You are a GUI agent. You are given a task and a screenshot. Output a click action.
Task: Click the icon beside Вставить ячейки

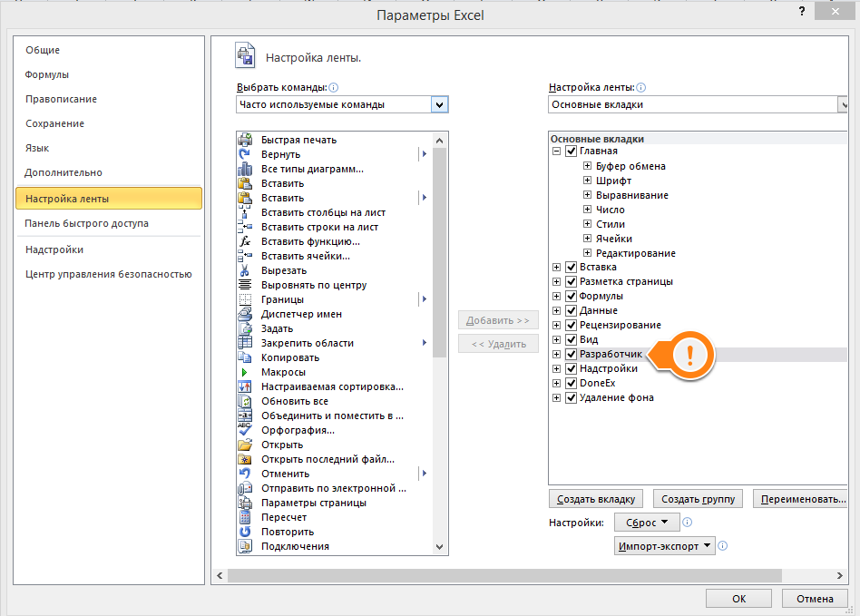[x=245, y=256]
